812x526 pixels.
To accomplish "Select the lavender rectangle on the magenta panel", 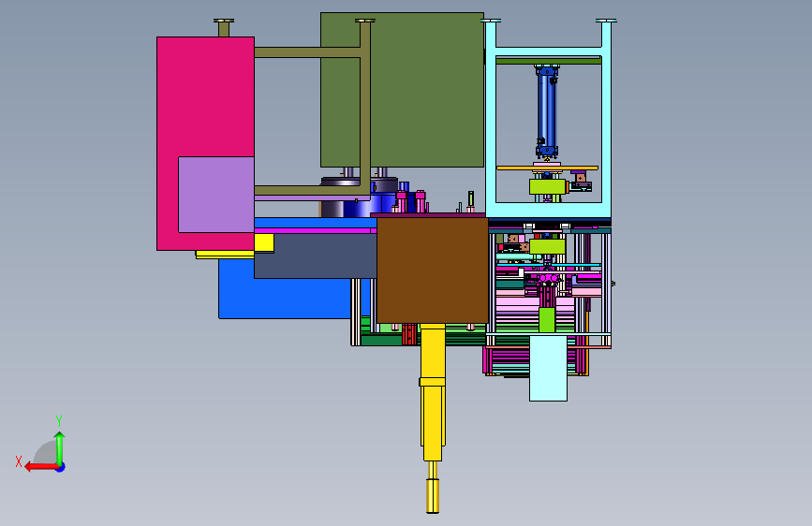I will point(216,195).
